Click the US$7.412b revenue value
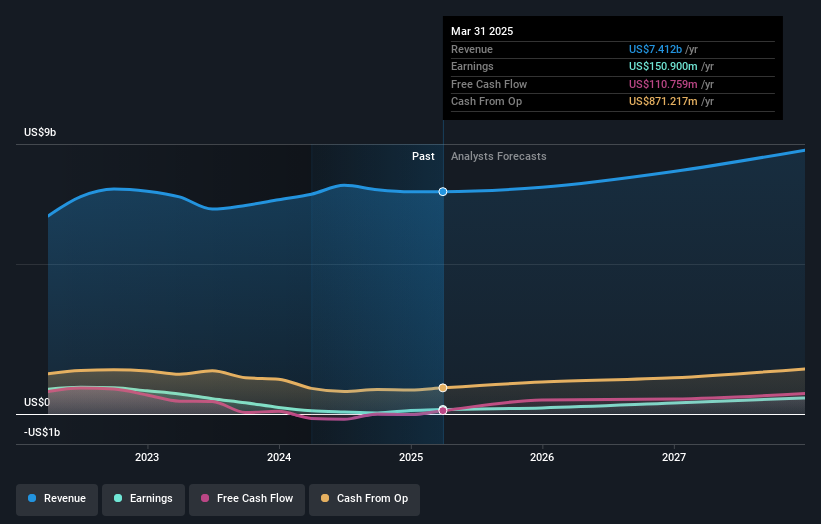 point(656,49)
